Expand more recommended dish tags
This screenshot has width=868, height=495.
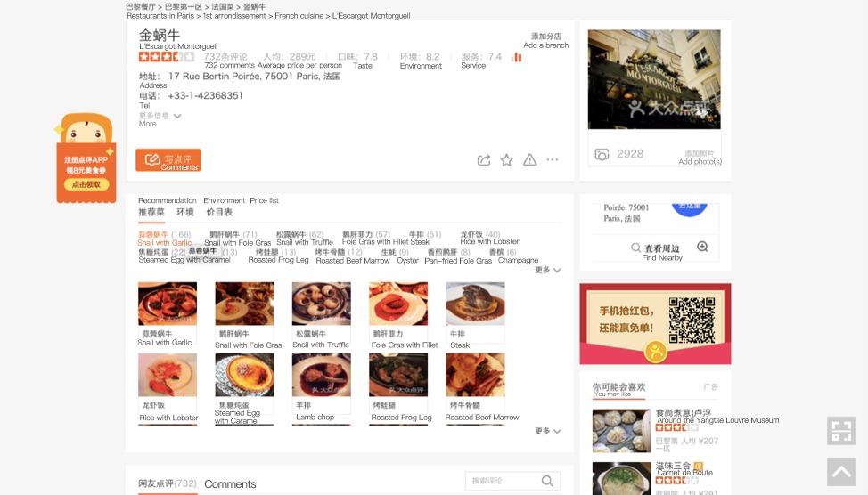tap(548, 270)
